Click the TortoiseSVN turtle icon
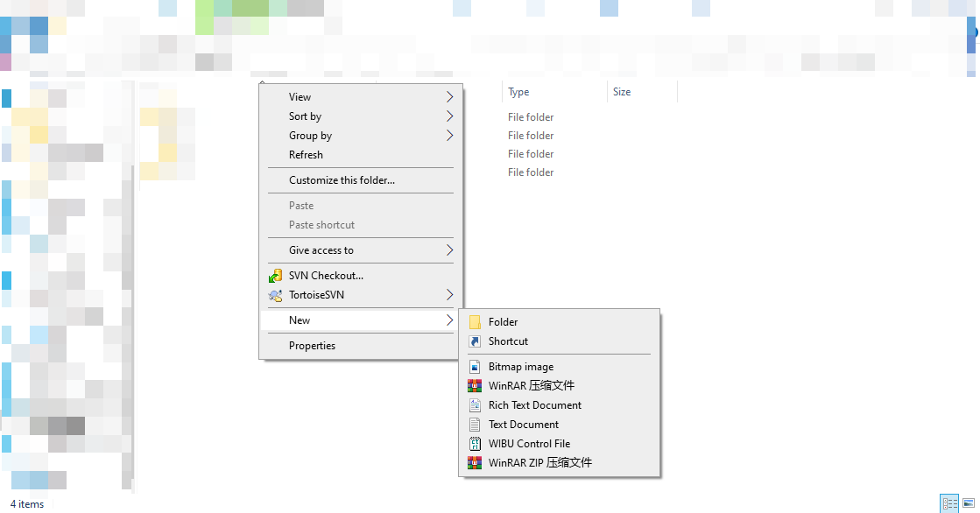The height and width of the screenshot is (513, 980). click(x=275, y=295)
